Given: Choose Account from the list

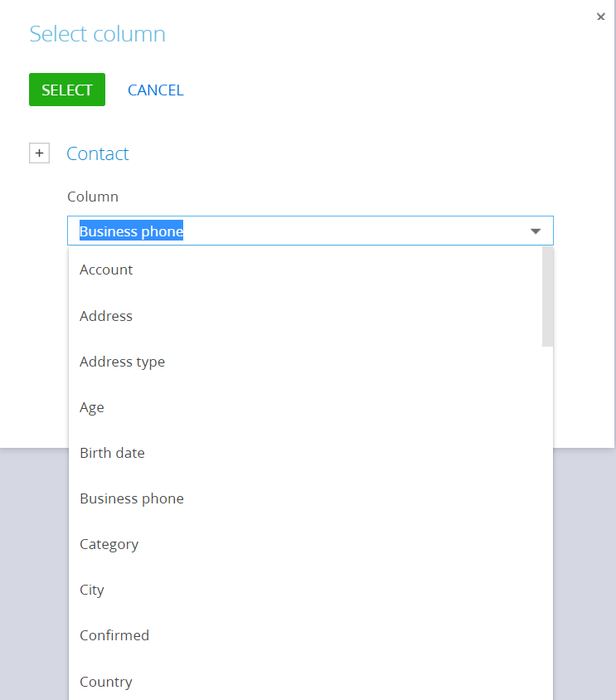Looking at the screenshot, I should [305, 270].
